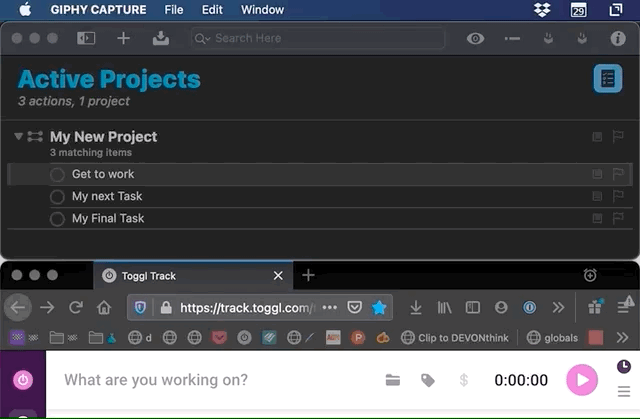Select the Toggl Track browser tab
Image resolution: width=640 pixels, height=419 pixels.
(x=193, y=275)
